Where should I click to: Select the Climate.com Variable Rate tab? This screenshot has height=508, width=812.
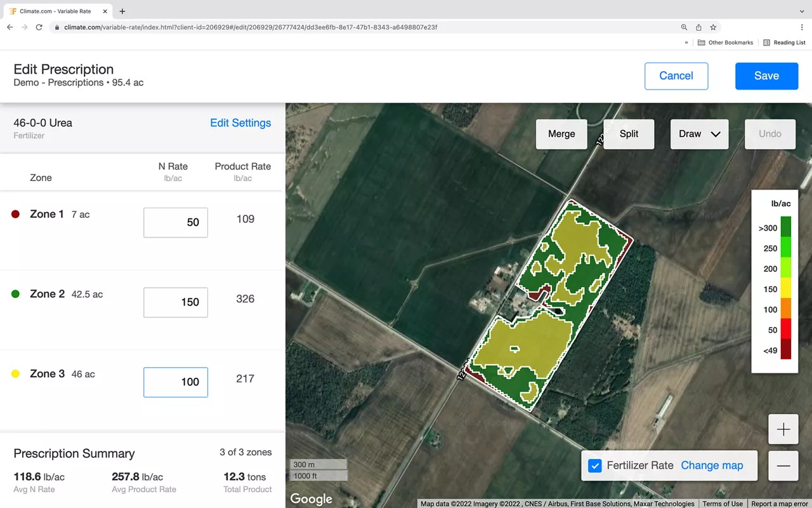(x=57, y=11)
